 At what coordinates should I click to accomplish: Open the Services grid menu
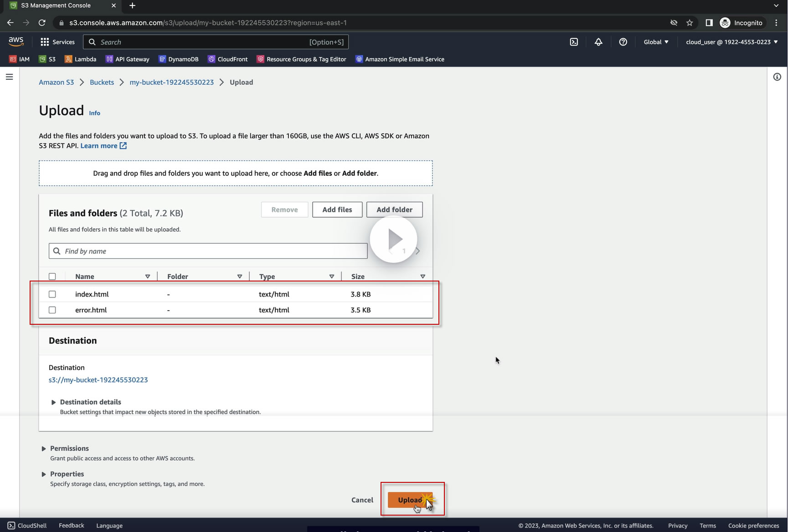57,42
